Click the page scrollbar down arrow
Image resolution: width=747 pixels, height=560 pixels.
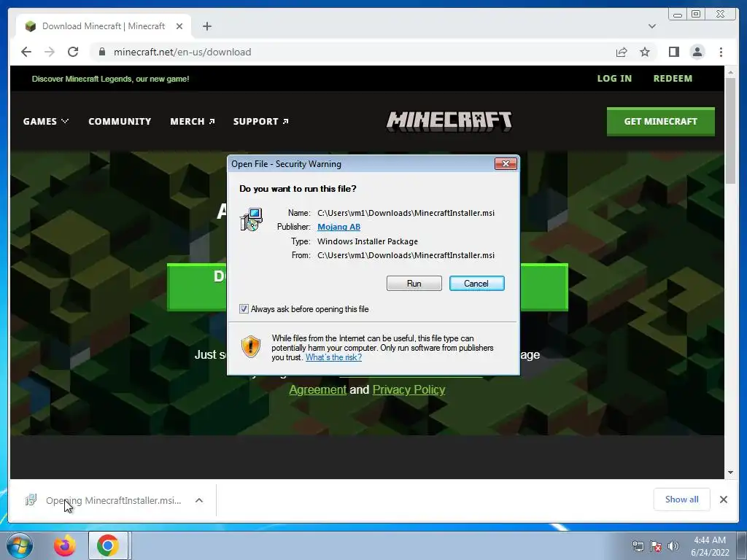pyautogui.click(x=730, y=472)
